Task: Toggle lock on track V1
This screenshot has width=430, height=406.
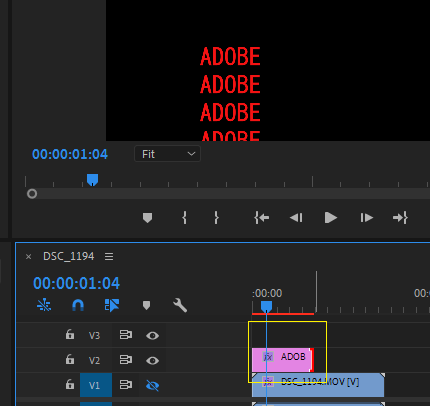Action: click(70, 384)
